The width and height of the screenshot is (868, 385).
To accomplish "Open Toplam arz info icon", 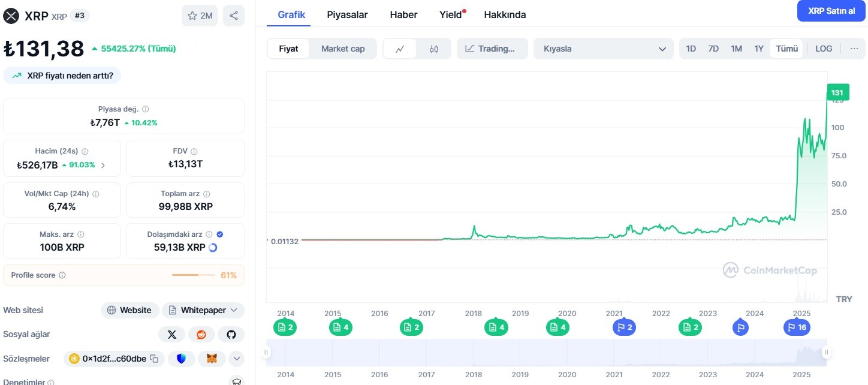I will (207, 194).
